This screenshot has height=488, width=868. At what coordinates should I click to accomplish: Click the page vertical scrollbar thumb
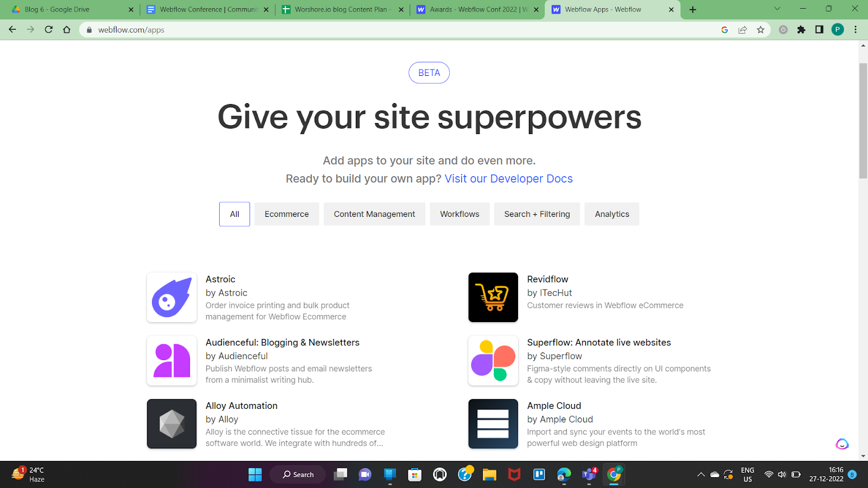863,121
